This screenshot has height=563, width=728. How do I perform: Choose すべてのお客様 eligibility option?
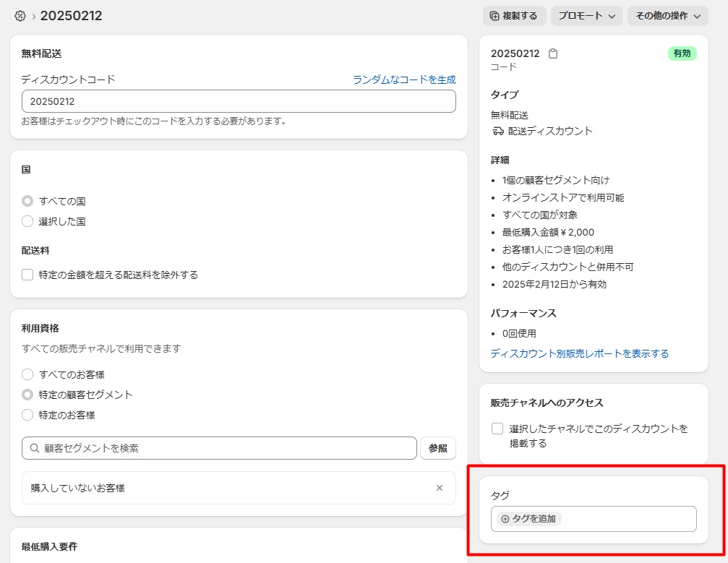27,374
